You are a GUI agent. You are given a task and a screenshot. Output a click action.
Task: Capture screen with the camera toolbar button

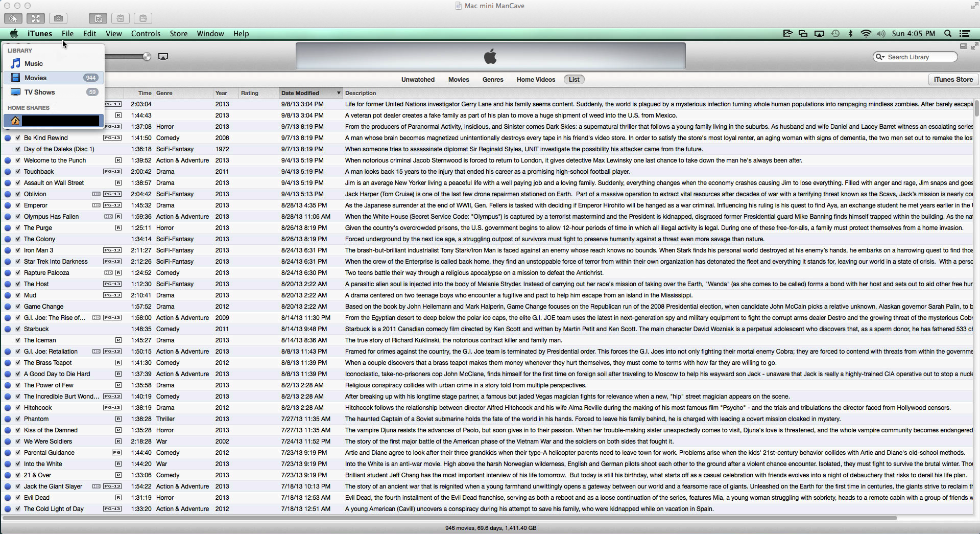click(x=58, y=18)
